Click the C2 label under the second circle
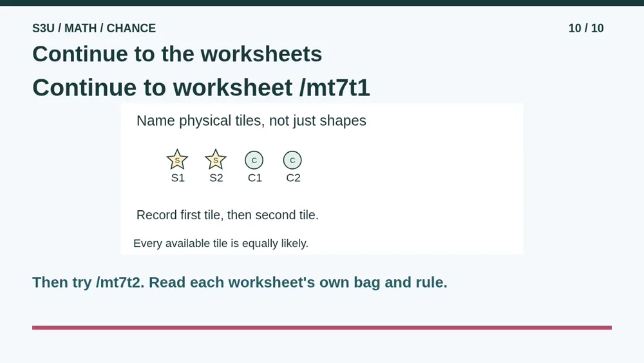This screenshot has height=363, width=644. [293, 178]
